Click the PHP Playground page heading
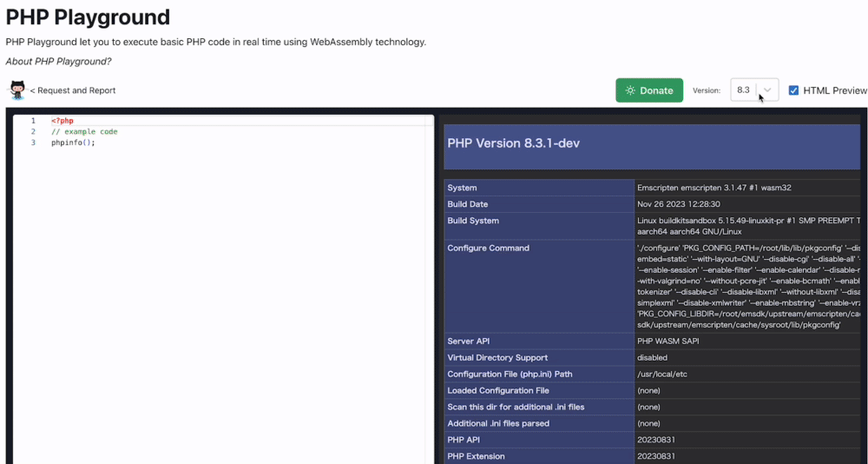Screen dimensions: 868x464 pyautogui.click(x=88, y=17)
